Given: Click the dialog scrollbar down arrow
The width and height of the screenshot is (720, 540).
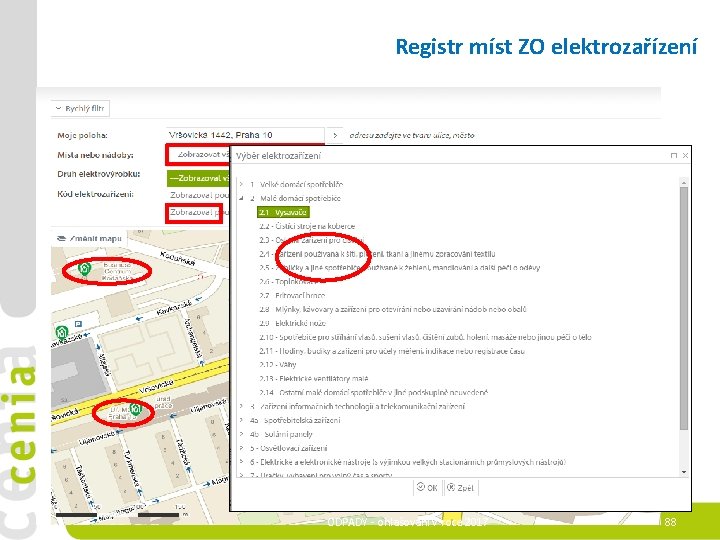Looking at the screenshot, I should point(684,472).
